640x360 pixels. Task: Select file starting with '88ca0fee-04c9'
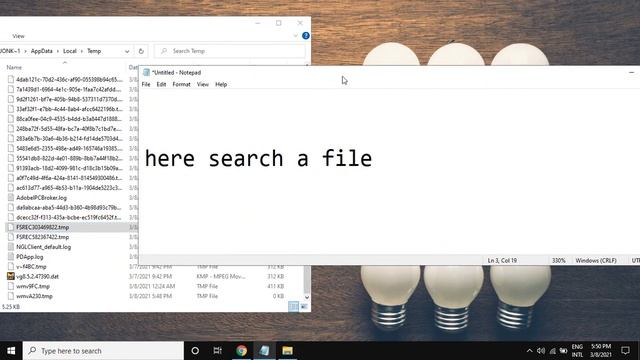69,119
